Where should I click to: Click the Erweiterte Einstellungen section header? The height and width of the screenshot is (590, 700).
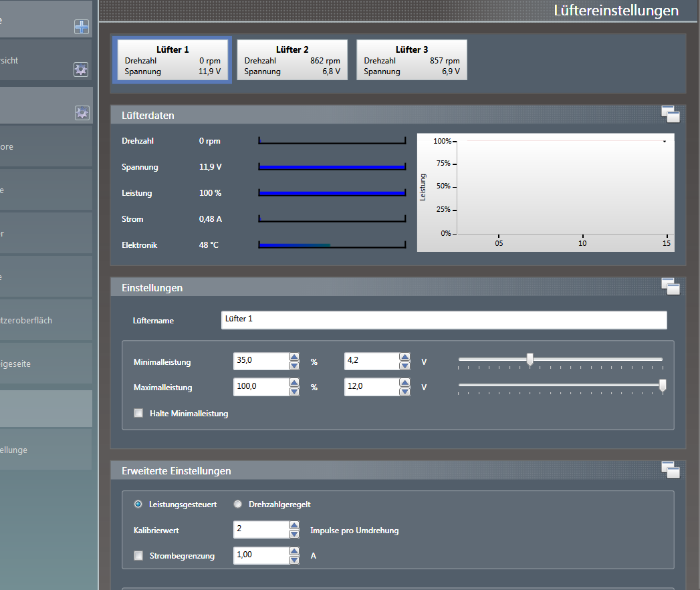coord(398,471)
